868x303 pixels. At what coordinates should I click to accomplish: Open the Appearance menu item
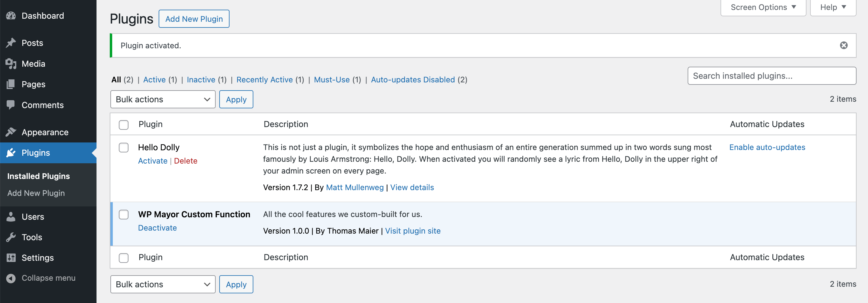(x=48, y=132)
